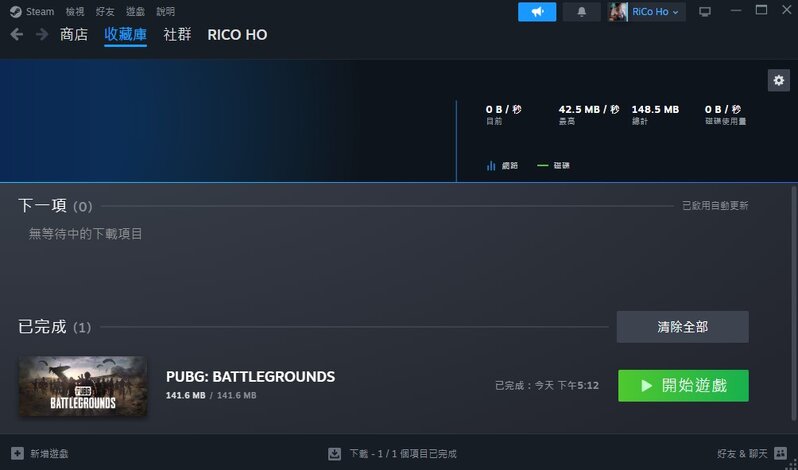Click the forward navigation arrow
798x470 pixels.
pyautogui.click(x=41, y=35)
